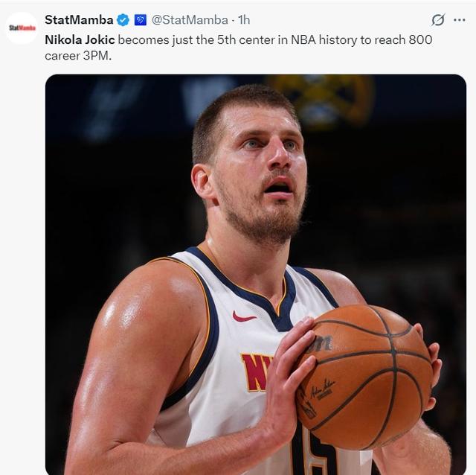Click the basketball in the photo
The width and height of the screenshot is (476, 475).
click(364, 376)
